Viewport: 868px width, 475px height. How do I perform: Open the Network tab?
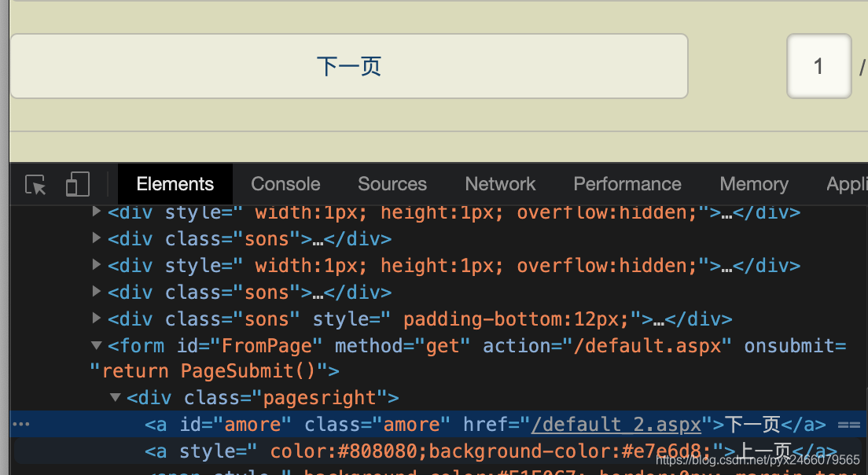point(500,184)
